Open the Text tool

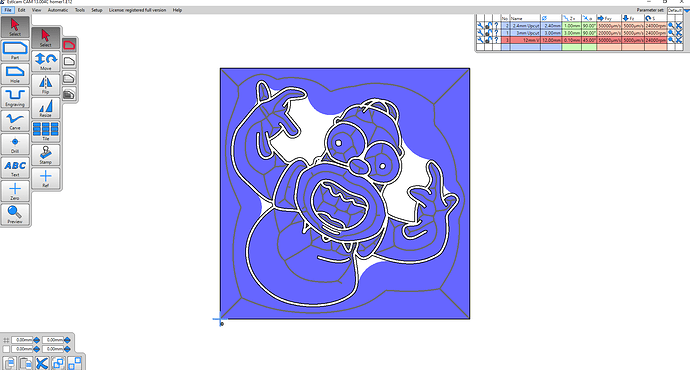coord(15,167)
